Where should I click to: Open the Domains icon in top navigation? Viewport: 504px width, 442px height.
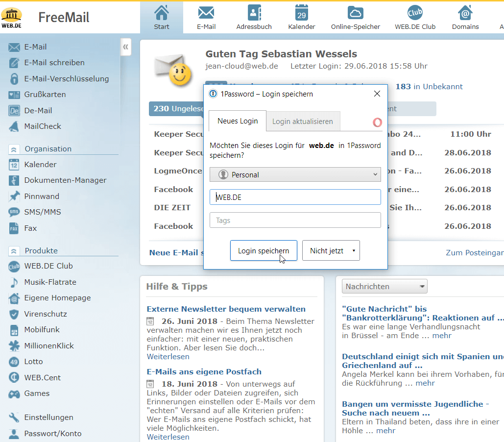click(465, 13)
